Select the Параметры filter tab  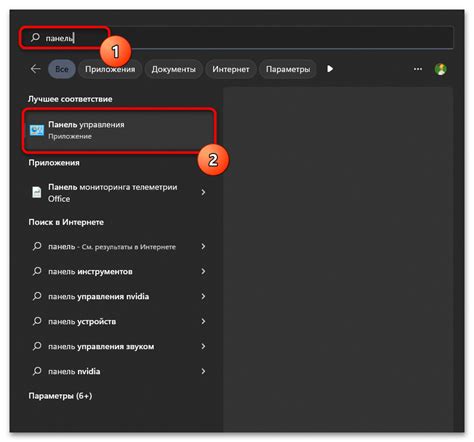[288, 69]
